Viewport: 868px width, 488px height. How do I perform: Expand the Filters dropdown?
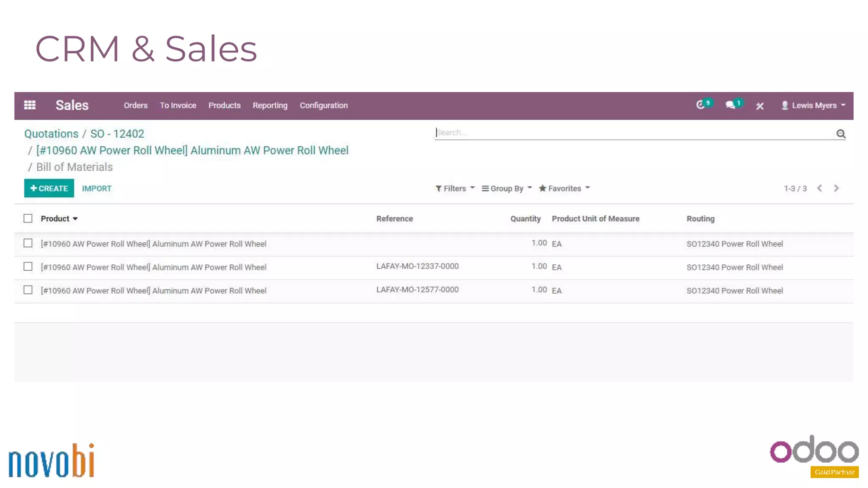click(455, 189)
